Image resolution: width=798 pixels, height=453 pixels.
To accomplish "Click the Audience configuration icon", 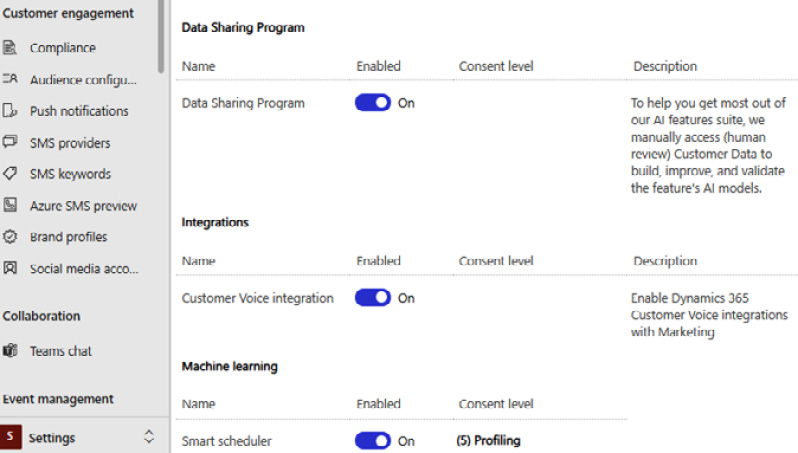I will pos(10,79).
